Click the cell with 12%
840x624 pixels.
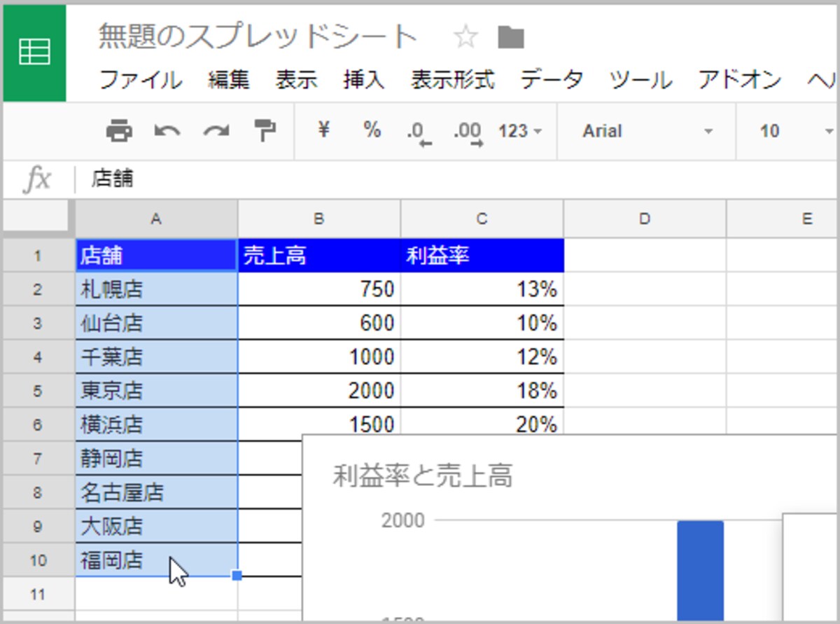pyautogui.click(x=482, y=357)
